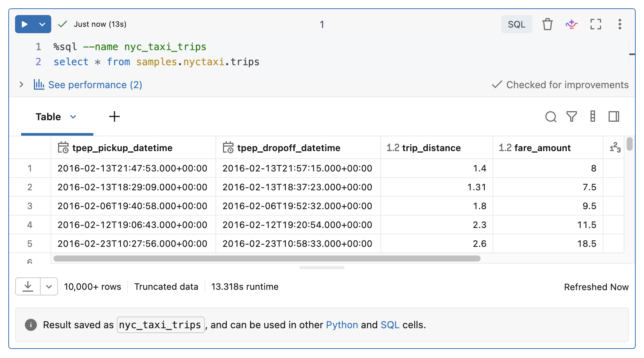Open the Table tab dropdown chevron
The width and height of the screenshot is (644, 358).
[x=73, y=117]
